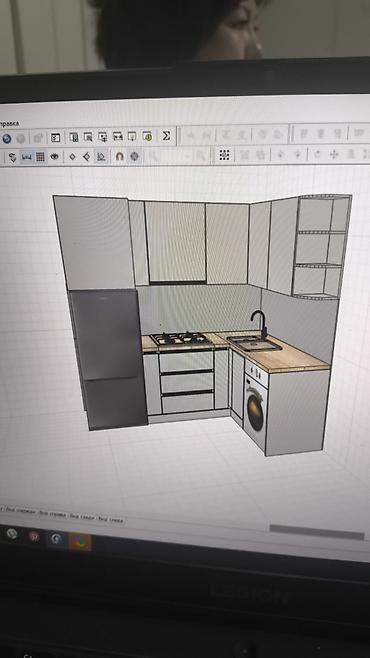Click the toolbar icon with green circle badge
Image resolution: width=370 pixels, height=658 pixels.
pyautogui.click(x=147, y=136)
